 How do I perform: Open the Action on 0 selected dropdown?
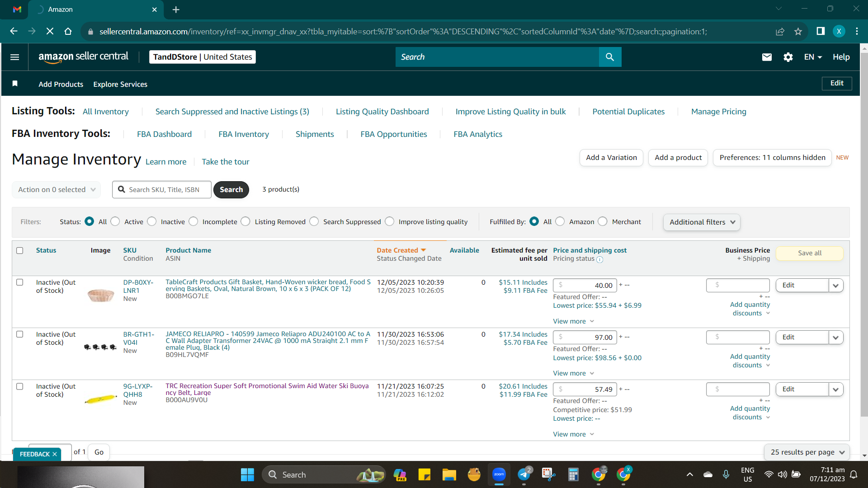[x=57, y=190]
